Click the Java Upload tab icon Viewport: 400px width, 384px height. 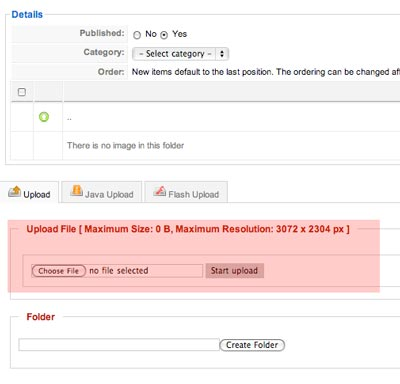tap(77, 191)
